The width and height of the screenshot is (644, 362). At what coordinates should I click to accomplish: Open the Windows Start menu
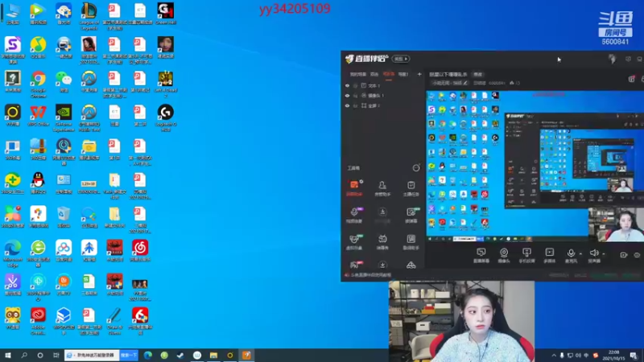(8, 356)
